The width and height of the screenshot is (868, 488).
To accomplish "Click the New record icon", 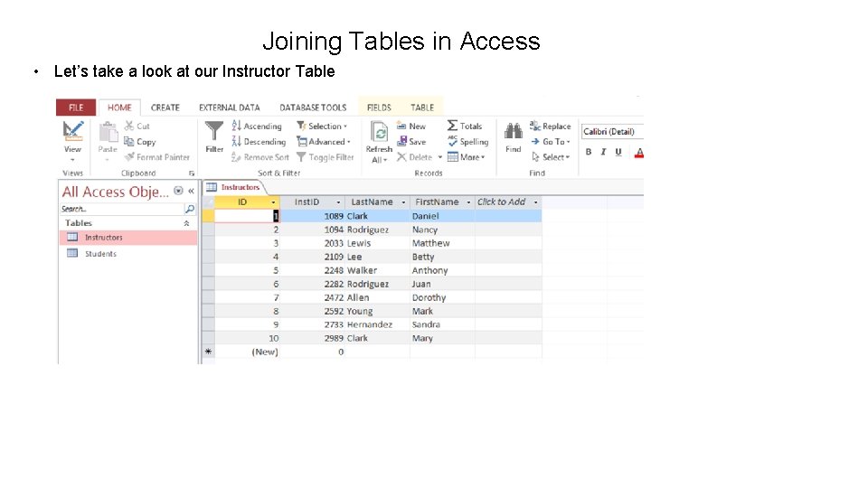I will coord(401,127).
